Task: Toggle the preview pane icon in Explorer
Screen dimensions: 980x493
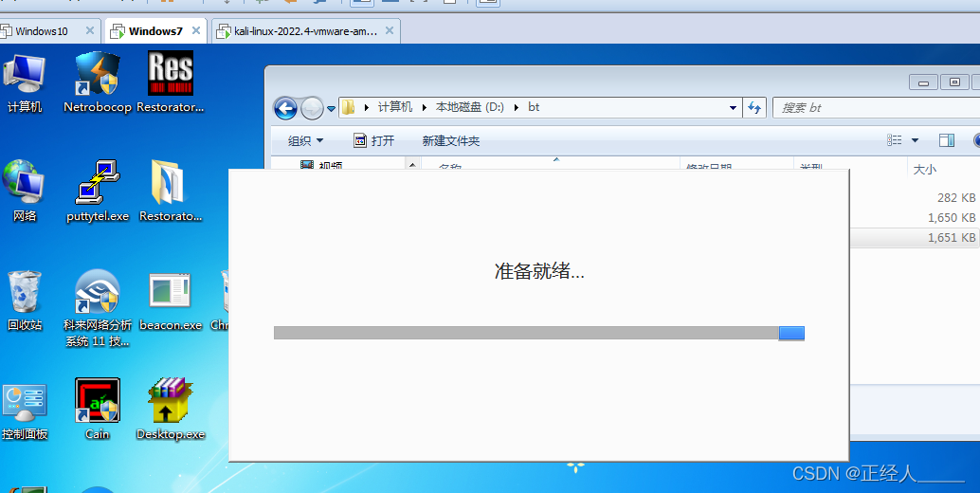Action: 947,140
